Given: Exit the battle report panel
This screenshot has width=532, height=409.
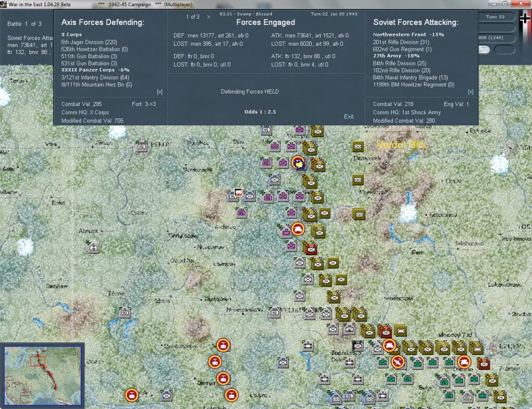Looking at the screenshot, I should click(x=349, y=116).
